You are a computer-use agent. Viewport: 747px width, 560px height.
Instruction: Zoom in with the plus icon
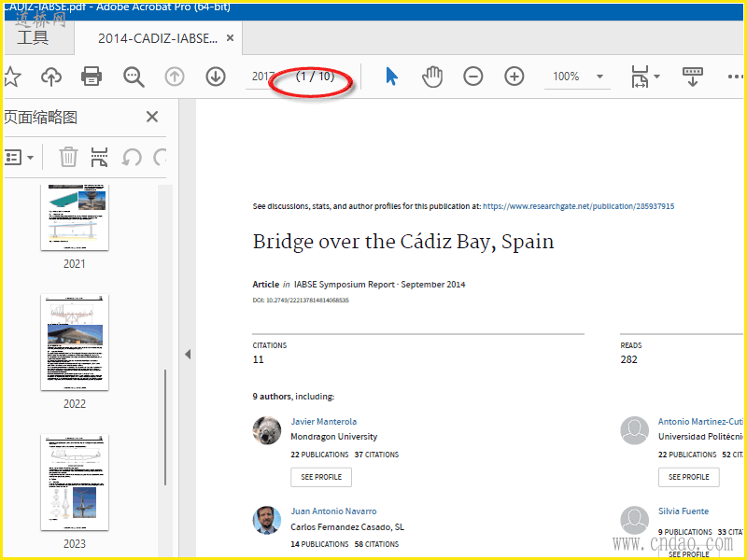point(514,77)
